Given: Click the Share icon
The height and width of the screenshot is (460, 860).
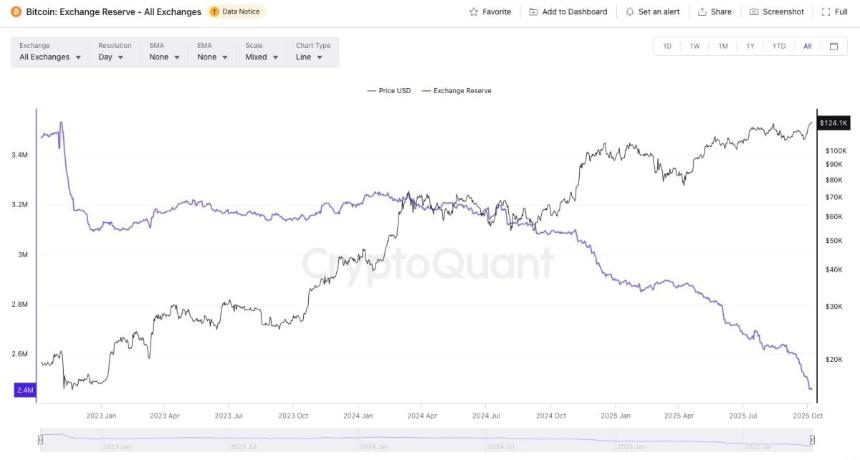Looking at the screenshot, I should coord(702,12).
